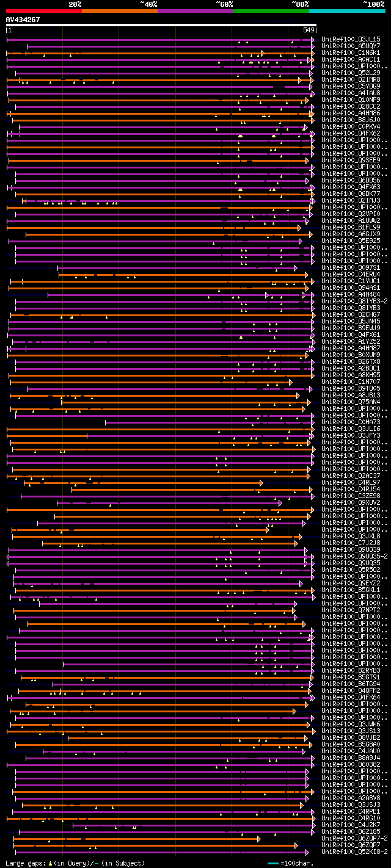Image resolution: width=391 pixels, height=868 pixels.
Task: Select the UniRef100_A4HM86 label
Action: (x=351, y=113)
